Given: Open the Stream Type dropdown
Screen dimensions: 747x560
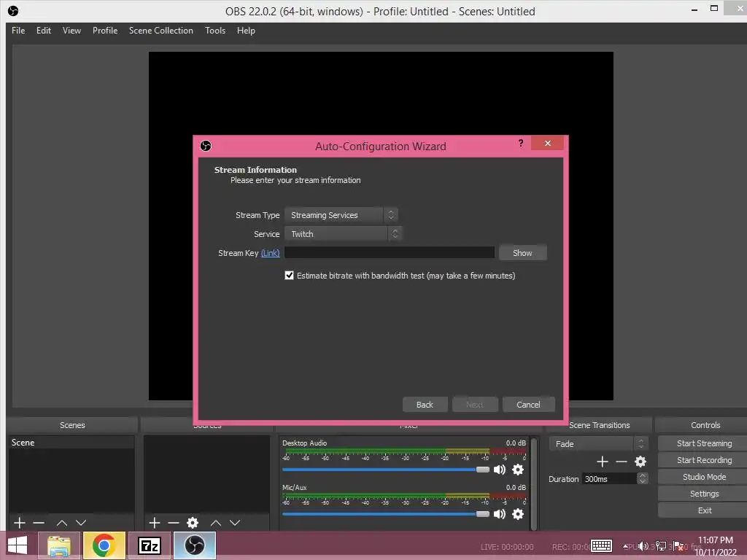Looking at the screenshot, I should (341, 215).
